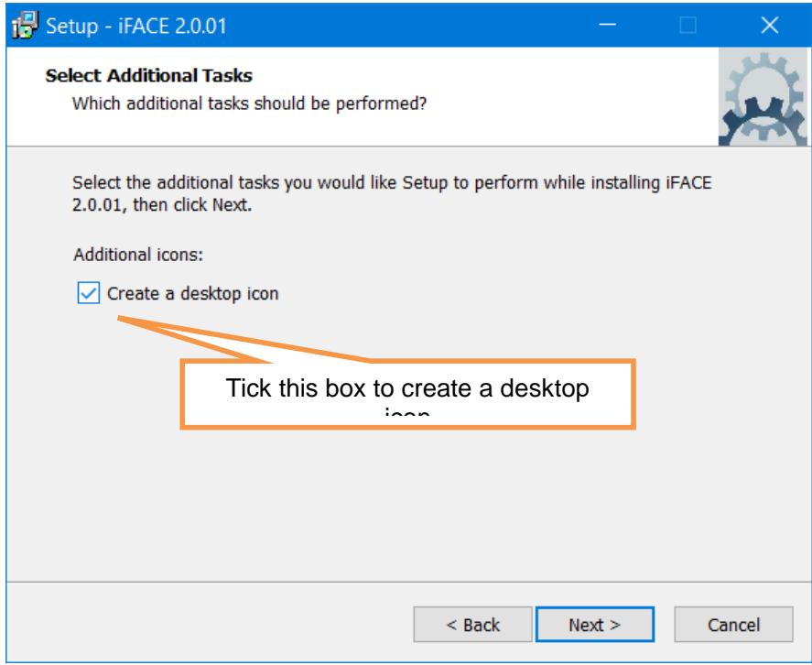Close the iFACE Setup wizard window
The width and height of the screenshot is (812, 665).
click(770, 25)
